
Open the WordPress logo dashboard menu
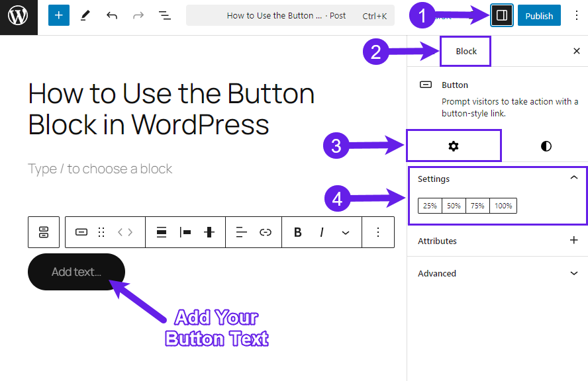click(x=19, y=17)
